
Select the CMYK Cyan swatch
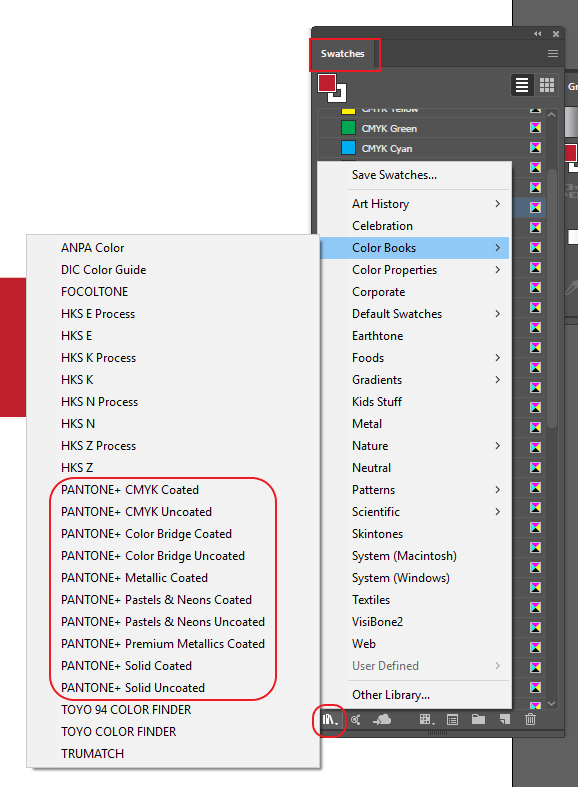point(431,149)
